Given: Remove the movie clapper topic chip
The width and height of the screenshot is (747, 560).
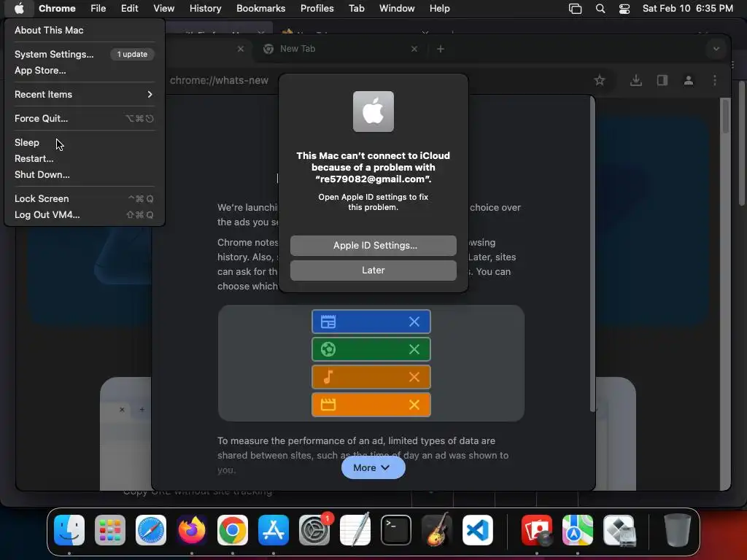Looking at the screenshot, I should coord(414,405).
